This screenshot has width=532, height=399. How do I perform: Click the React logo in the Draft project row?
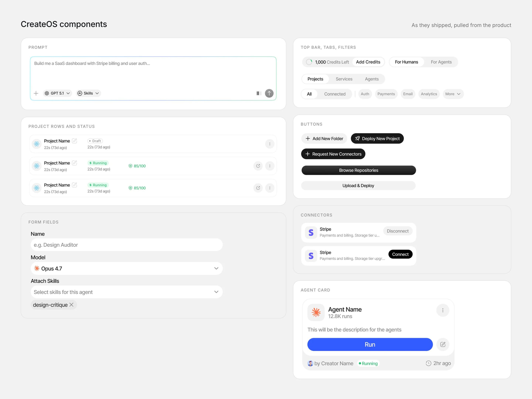tap(37, 144)
